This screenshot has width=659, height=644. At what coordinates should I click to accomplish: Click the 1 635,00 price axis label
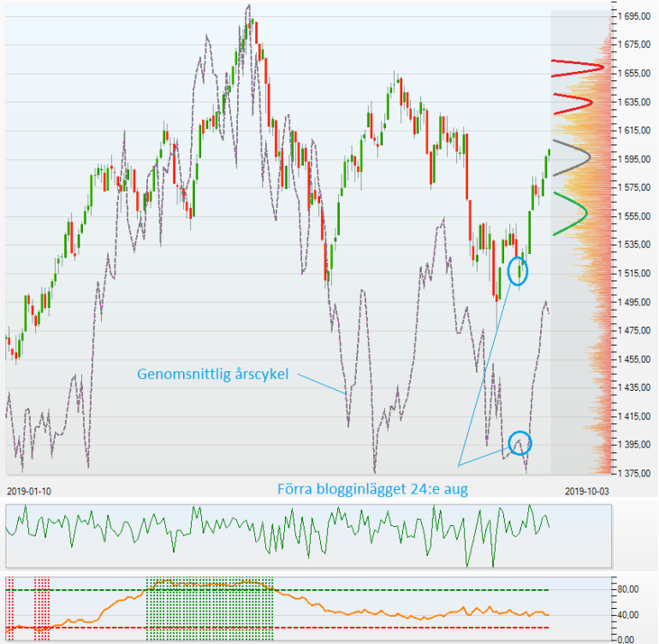634,102
